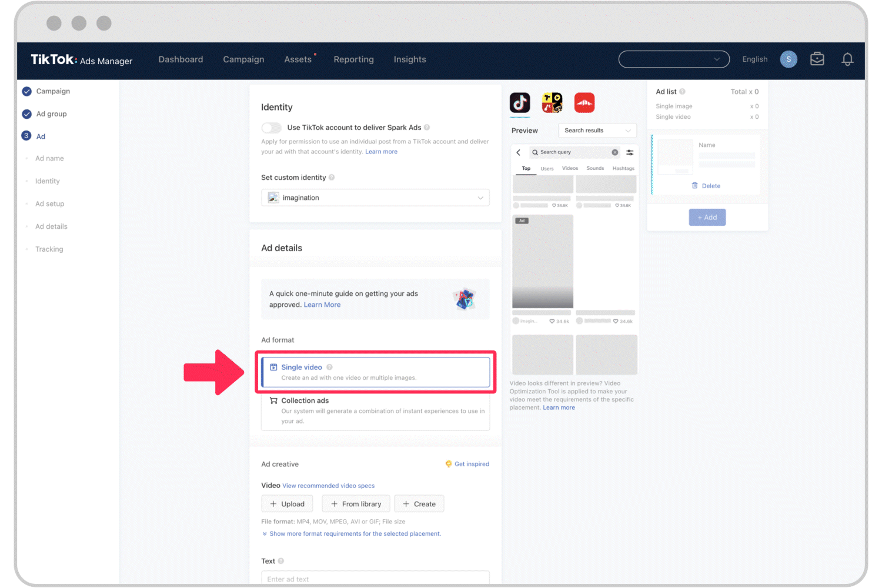Select the yellow TopBuzz placement icon
Image resolution: width=882 pixels, height=588 pixels.
click(x=552, y=103)
